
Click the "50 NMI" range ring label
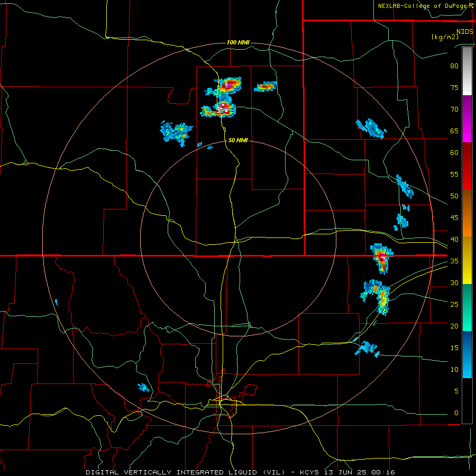click(238, 140)
